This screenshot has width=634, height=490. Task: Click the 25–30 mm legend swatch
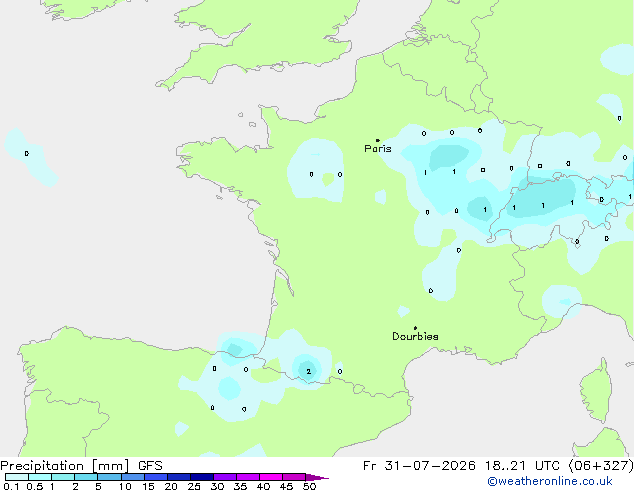tap(202, 477)
